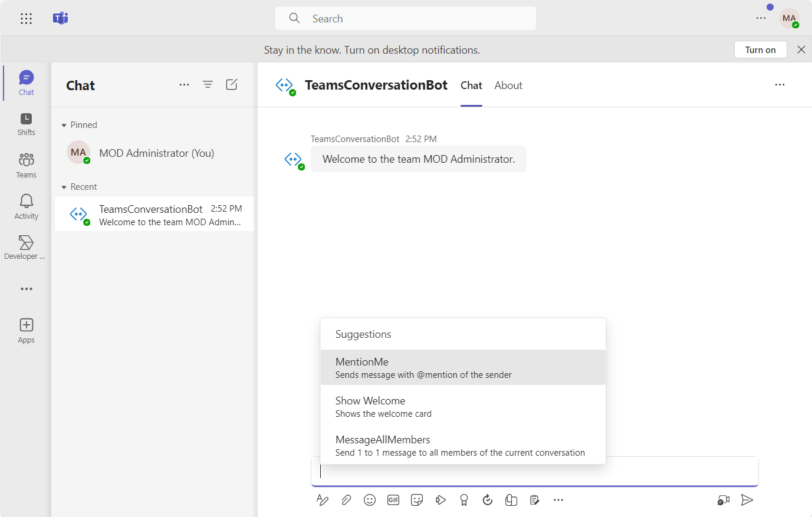The height and width of the screenshot is (517, 812).
Task: Open more messaging extensions ellipsis
Action: pyautogui.click(x=558, y=500)
